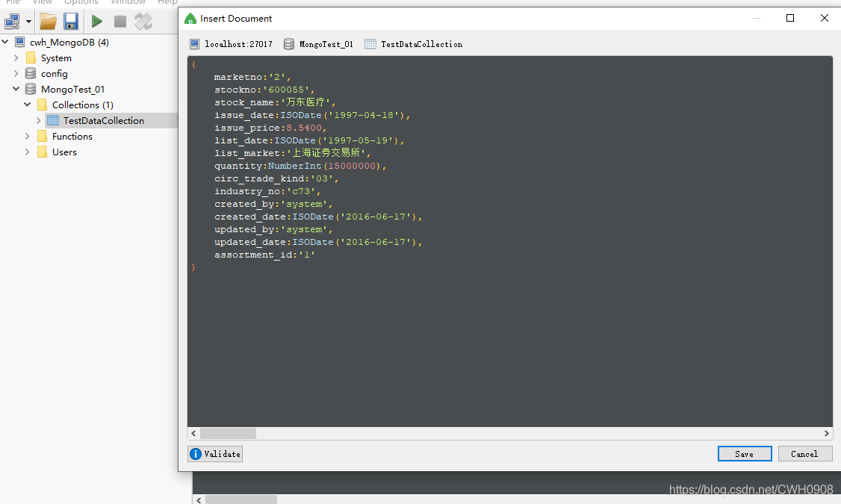
Task: Expand the TestDataCollection tree node
Action: click(39, 120)
